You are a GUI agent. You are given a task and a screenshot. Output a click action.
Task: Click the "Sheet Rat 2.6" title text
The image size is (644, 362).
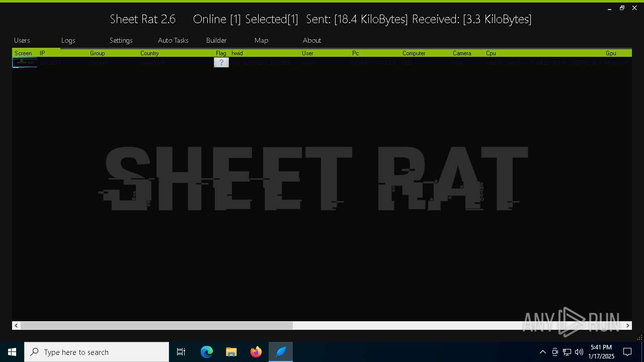coord(143,19)
